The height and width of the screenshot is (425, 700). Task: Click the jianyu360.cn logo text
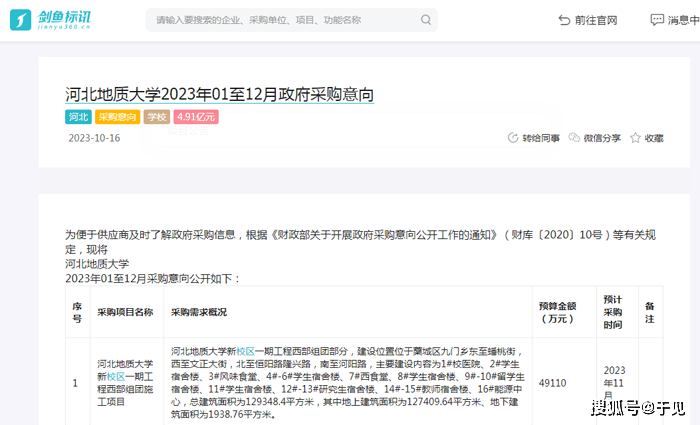coord(64,27)
